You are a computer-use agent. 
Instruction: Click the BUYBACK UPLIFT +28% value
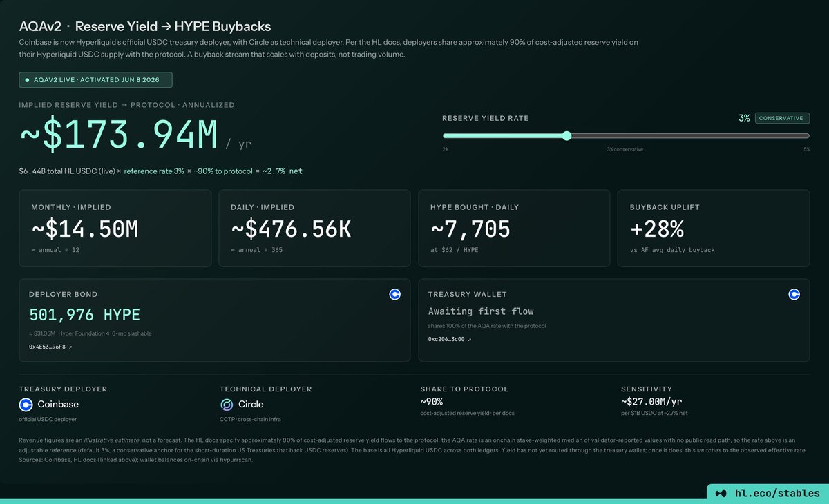coord(657,229)
